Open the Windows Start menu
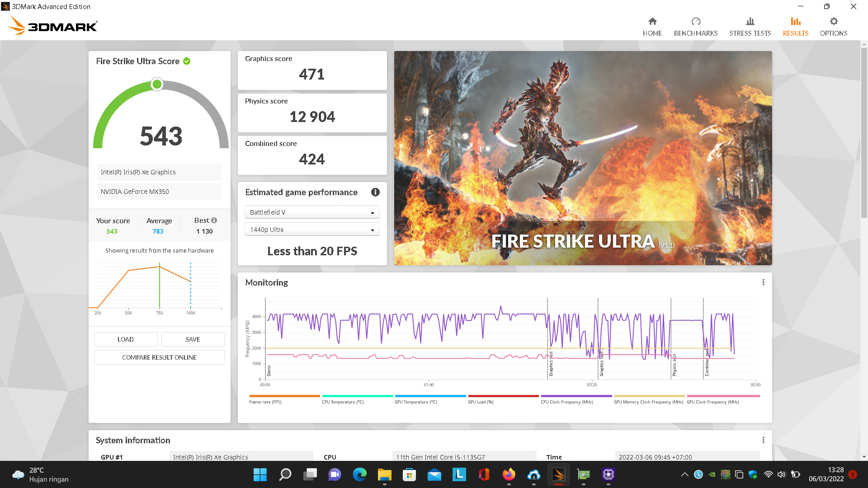Image resolution: width=868 pixels, height=488 pixels. pyautogui.click(x=260, y=474)
